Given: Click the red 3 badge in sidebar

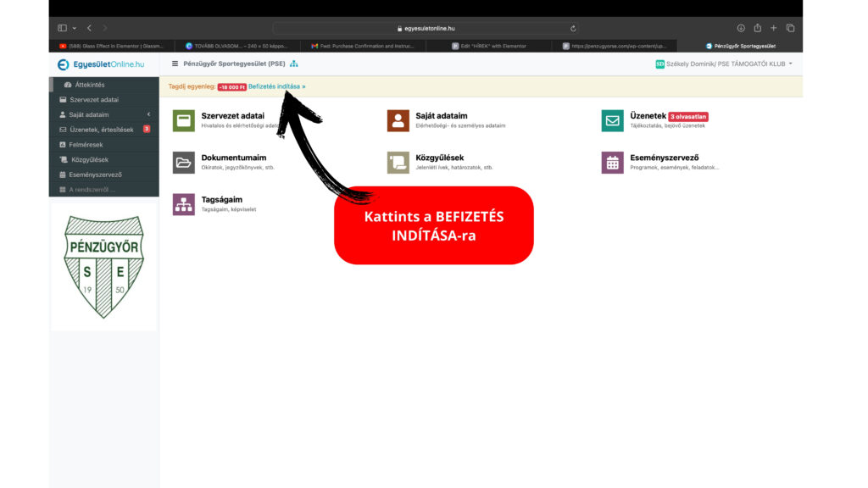Looking at the screenshot, I should click(147, 129).
